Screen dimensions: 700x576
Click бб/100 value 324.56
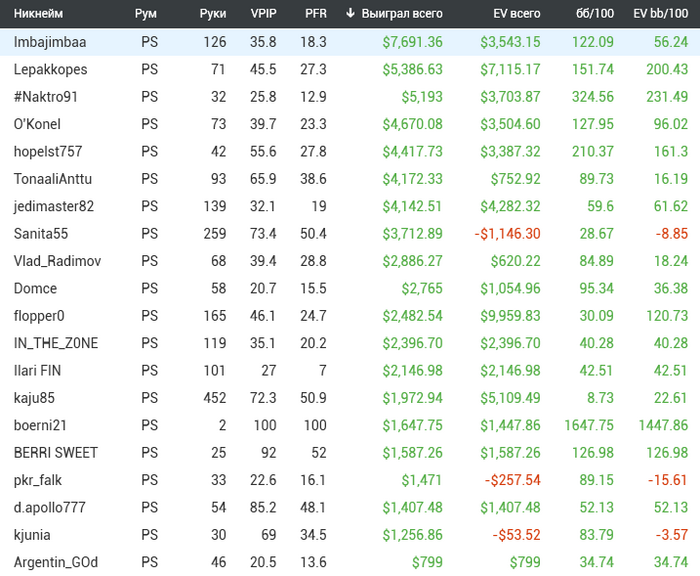(593, 96)
